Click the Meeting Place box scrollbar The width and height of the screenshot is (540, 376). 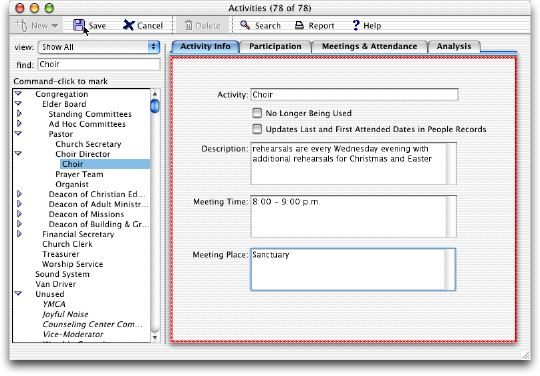(450, 269)
